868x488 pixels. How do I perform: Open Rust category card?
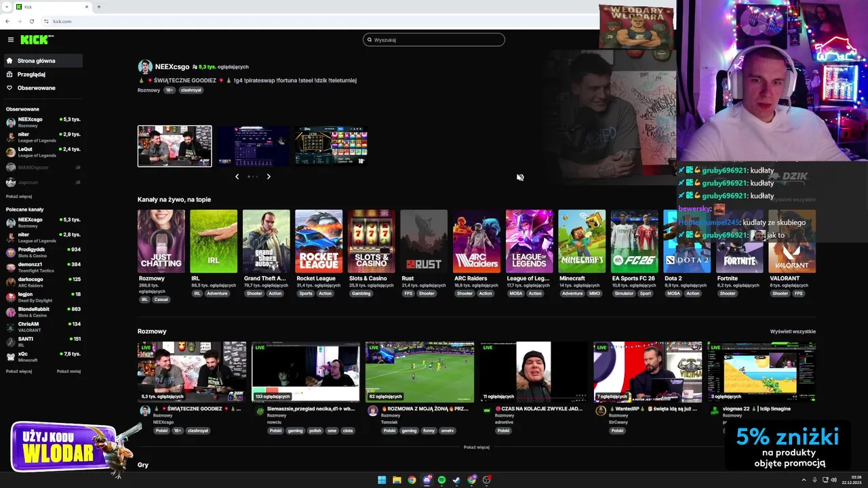pyautogui.click(x=424, y=241)
